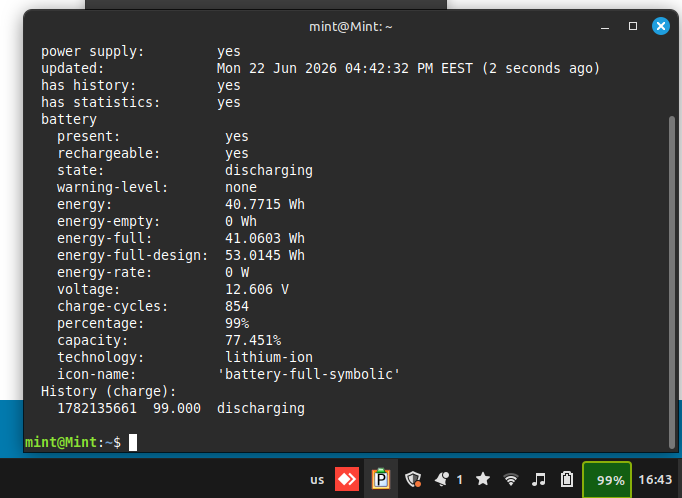
Task: Click the 'has statistics:' label
Action: (x=100, y=102)
